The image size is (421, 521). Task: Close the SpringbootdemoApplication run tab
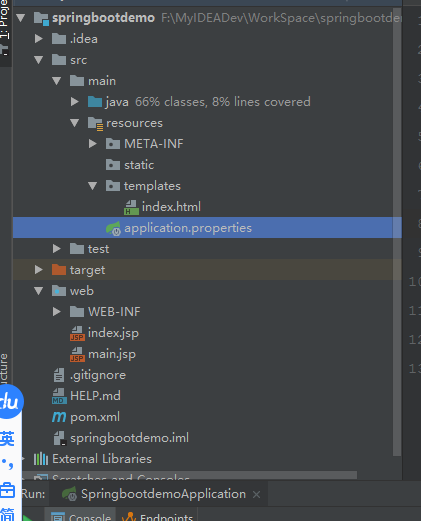point(256,495)
